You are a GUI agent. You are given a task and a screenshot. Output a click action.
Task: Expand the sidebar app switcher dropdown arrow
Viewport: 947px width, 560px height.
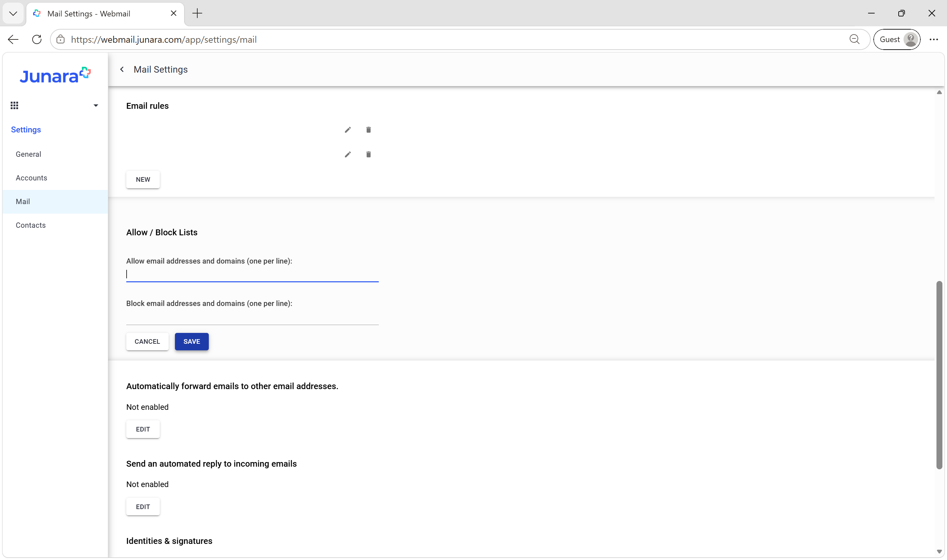[x=96, y=106]
